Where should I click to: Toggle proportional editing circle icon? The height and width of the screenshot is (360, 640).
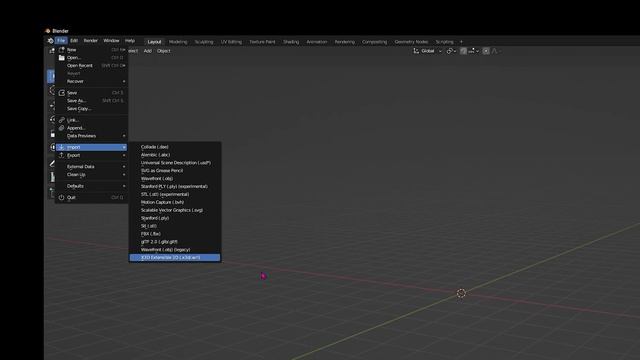tap(486, 51)
